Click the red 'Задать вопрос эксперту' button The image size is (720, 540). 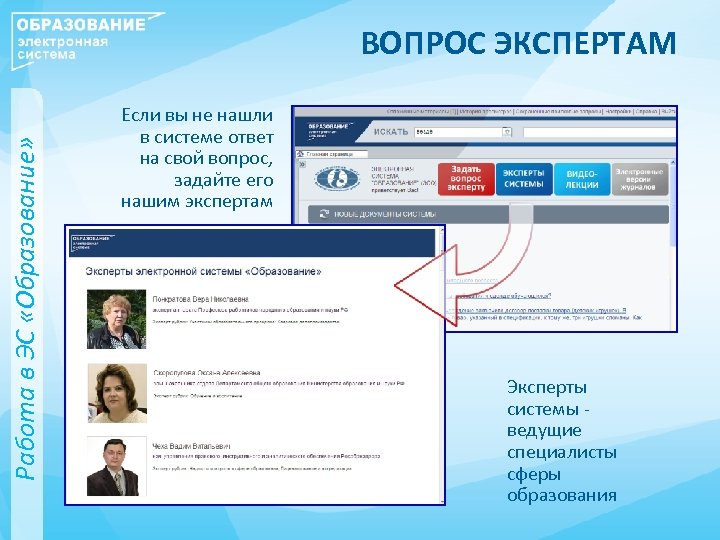[x=466, y=179]
